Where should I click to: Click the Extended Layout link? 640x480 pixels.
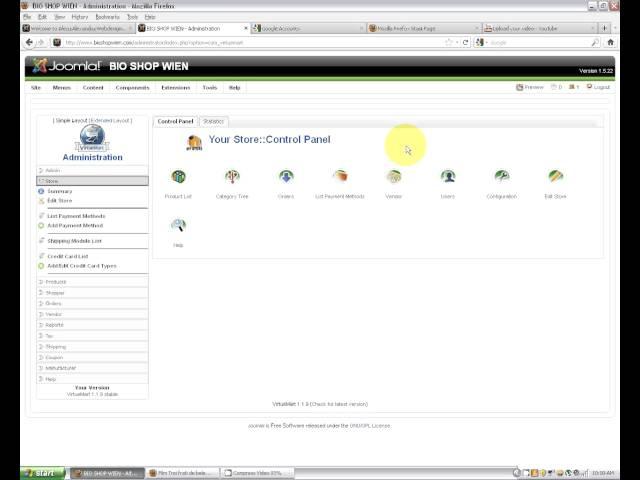coord(110,120)
